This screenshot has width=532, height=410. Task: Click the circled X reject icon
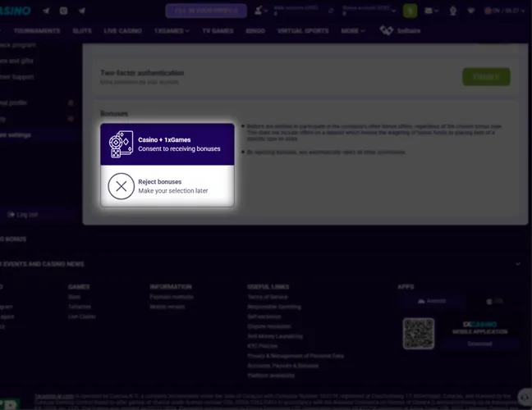coord(122,186)
